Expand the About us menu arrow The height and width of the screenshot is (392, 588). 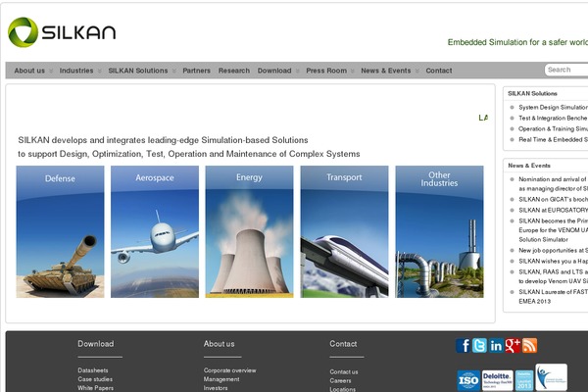[x=51, y=71]
